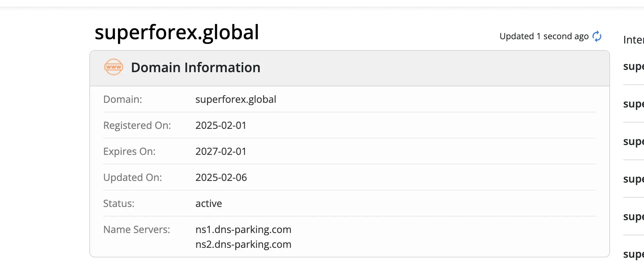The height and width of the screenshot is (261, 644).
Task: Click the 'Domain:' field label
Action: pyautogui.click(x=123, y=100)
